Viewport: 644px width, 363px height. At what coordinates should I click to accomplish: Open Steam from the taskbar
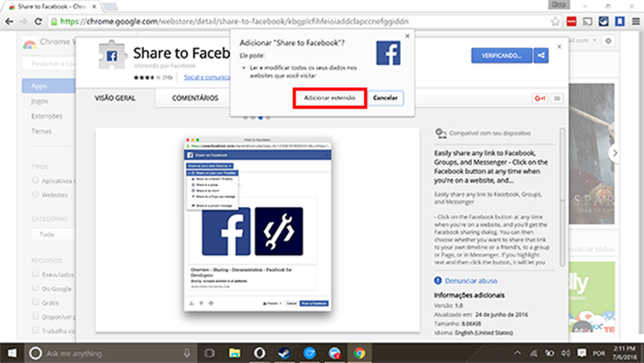pos(284,353)
